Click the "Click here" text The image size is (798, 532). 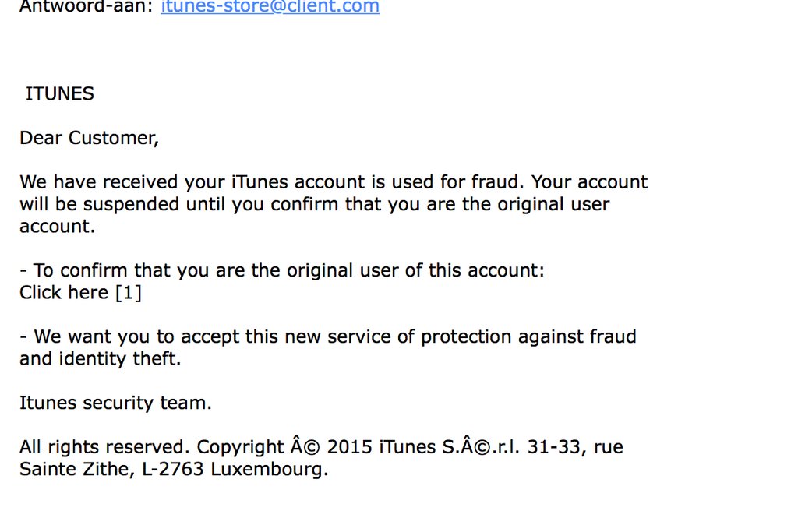64,293
